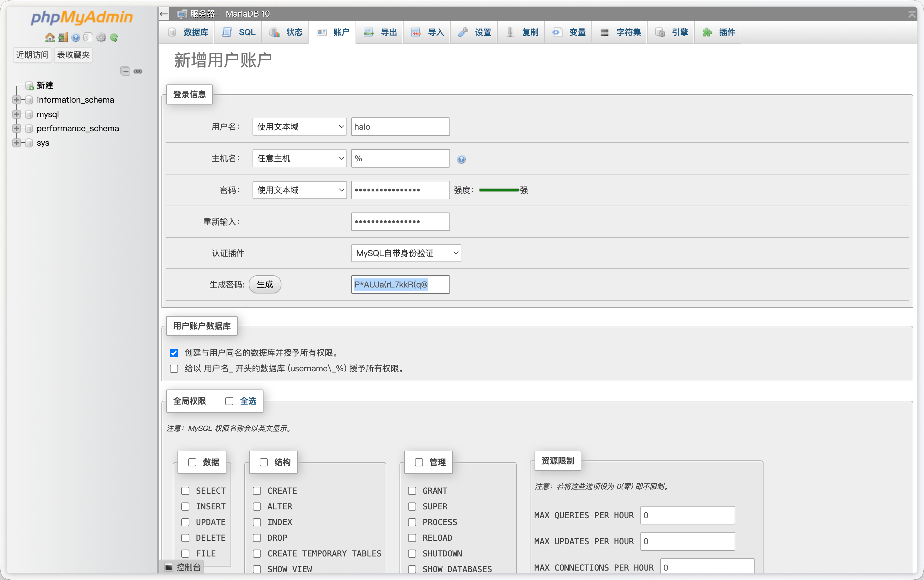Click the server icon in the breadcrumb
Image resolution: width=924 pixels, height=580 pixels.
[182, 14]
